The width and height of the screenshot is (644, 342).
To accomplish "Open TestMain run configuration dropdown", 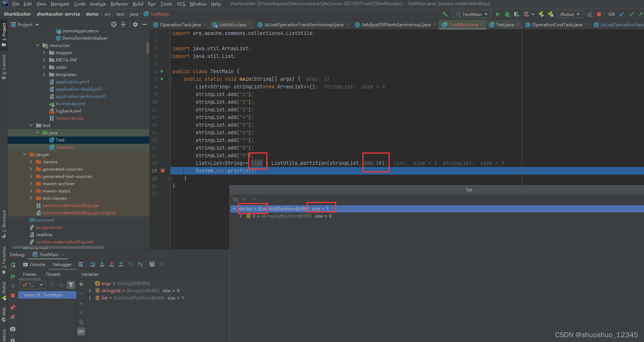I will tap(471, 14).
